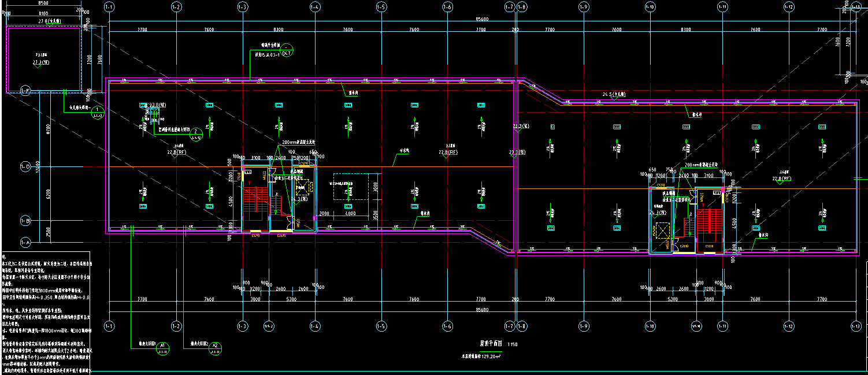Image resolution: width=868 pixels, height=375 pixels.
Task: Select detail callout bubble numbered 1
Action: [98, 110]
